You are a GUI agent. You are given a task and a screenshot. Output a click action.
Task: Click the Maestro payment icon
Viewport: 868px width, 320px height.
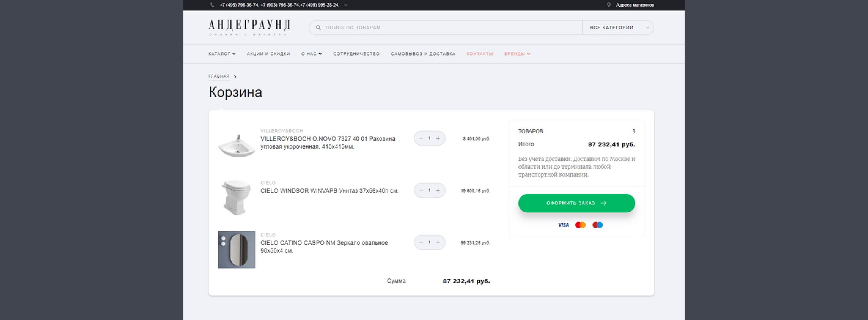(598, 225)
